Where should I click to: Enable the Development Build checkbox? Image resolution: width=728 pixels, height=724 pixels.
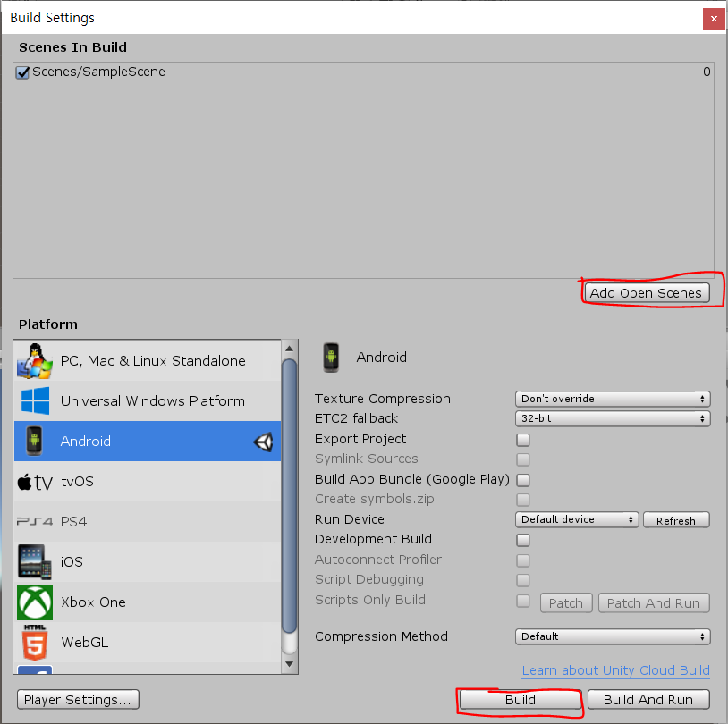click(x=523, y=540)
